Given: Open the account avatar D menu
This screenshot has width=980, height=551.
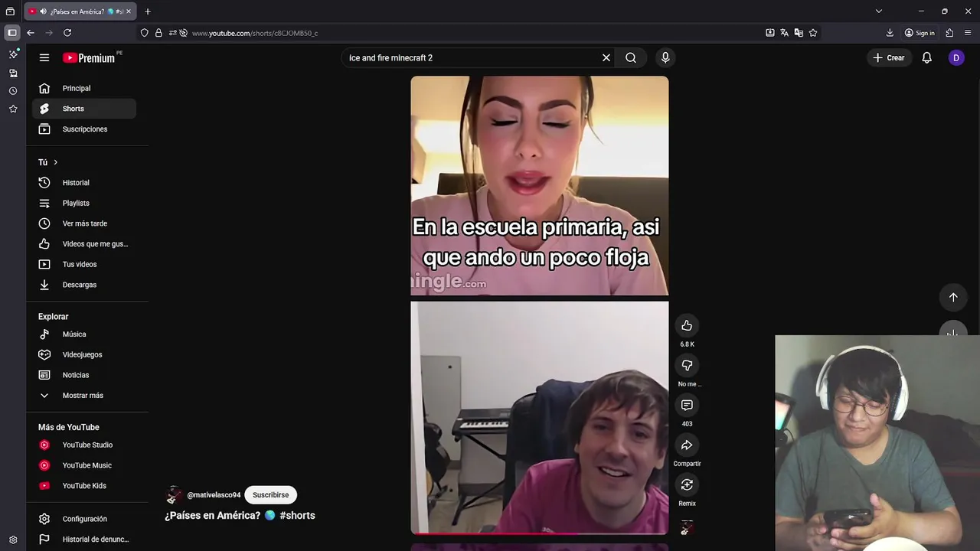Looking at the screenshot, I should coord(956,57).
